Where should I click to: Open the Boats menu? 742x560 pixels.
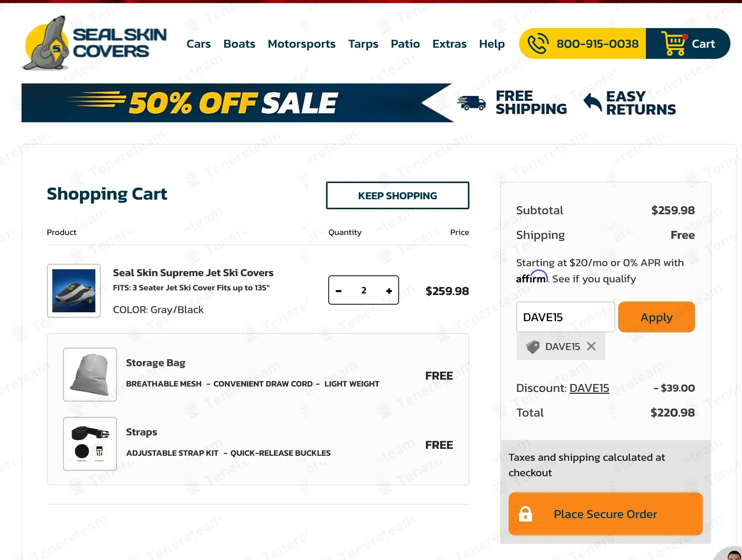pos(239,44)
